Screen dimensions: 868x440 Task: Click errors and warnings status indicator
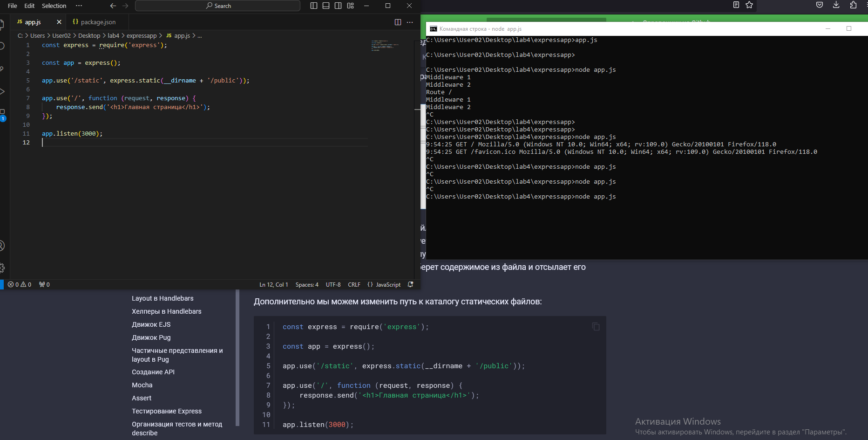pyautogui.click(x=20, y=284)
